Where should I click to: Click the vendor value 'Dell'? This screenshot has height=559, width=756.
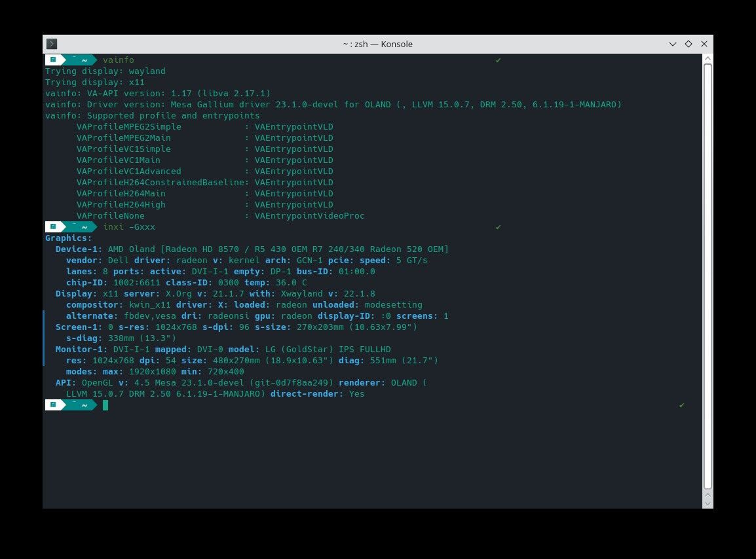click(119, 261)
